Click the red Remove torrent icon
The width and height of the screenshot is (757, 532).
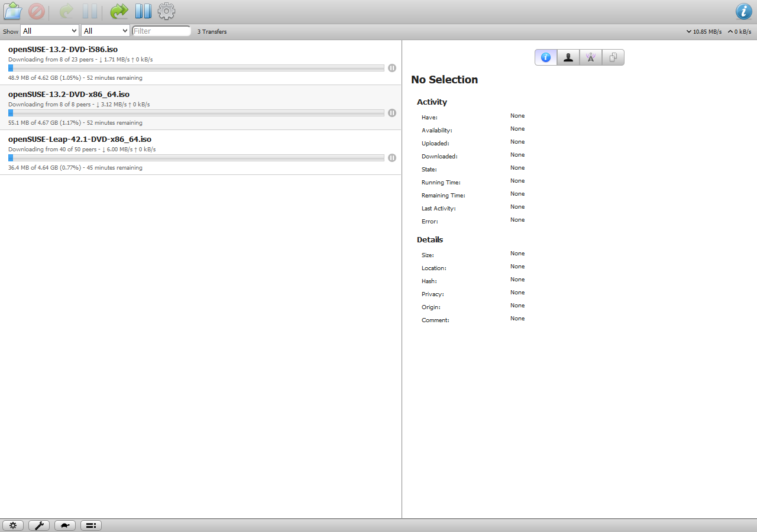click(37, 11)
